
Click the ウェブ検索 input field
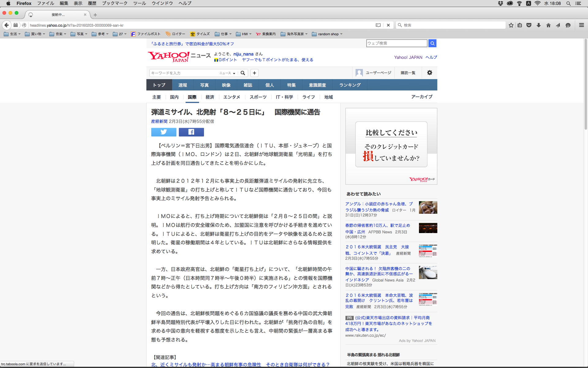[x=396, y=43]
